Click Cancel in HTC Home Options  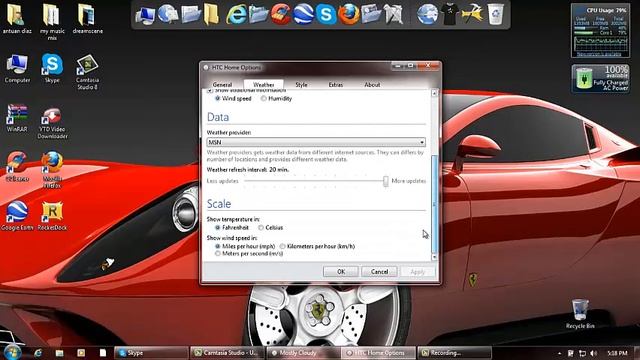tap(379, 271)
